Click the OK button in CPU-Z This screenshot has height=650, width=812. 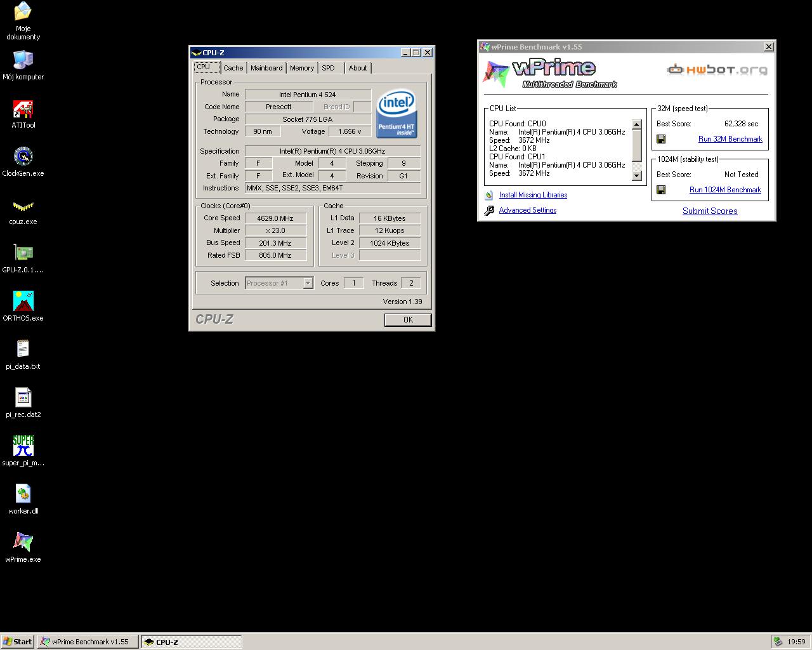pos(408,320)
